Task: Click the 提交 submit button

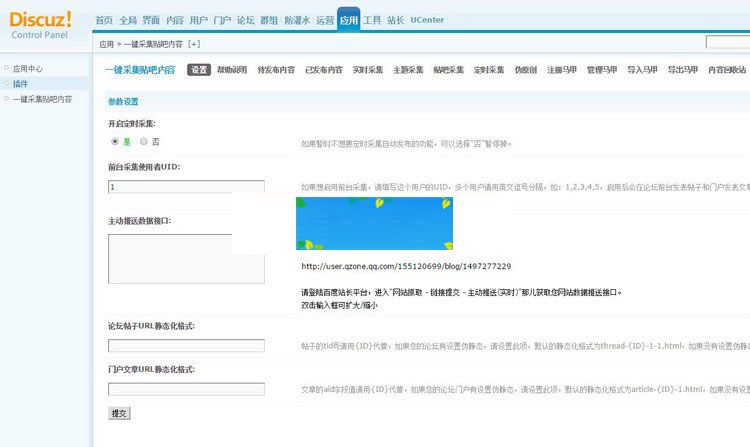Action: tap(119, 413)
